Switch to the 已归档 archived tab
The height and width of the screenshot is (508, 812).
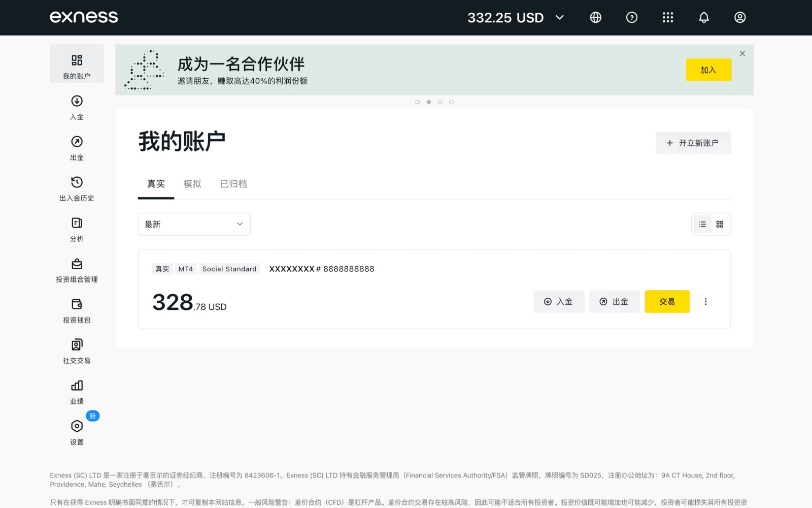tap(233, 184)
